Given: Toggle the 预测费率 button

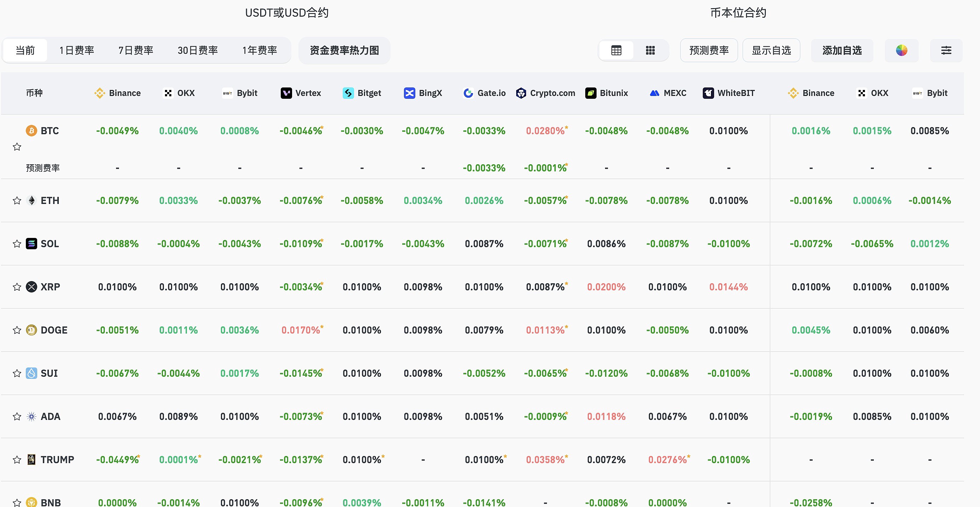Looking at the screenshot, I should tap(709, 50).
